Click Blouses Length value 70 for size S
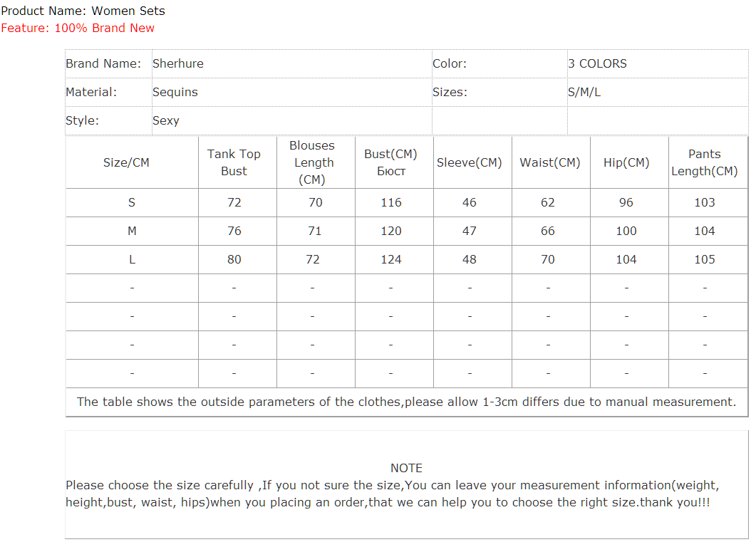756x542 pixels. click(x=316, y=203)
